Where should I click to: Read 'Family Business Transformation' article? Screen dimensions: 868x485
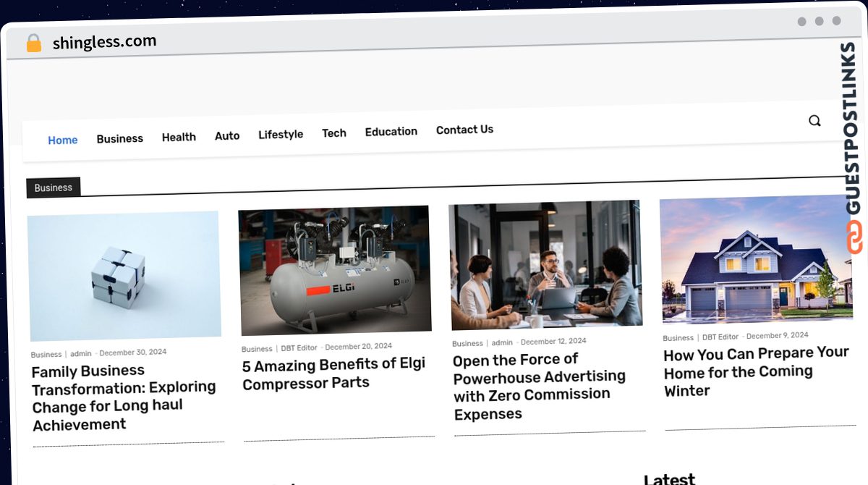[x=124, y=397]
